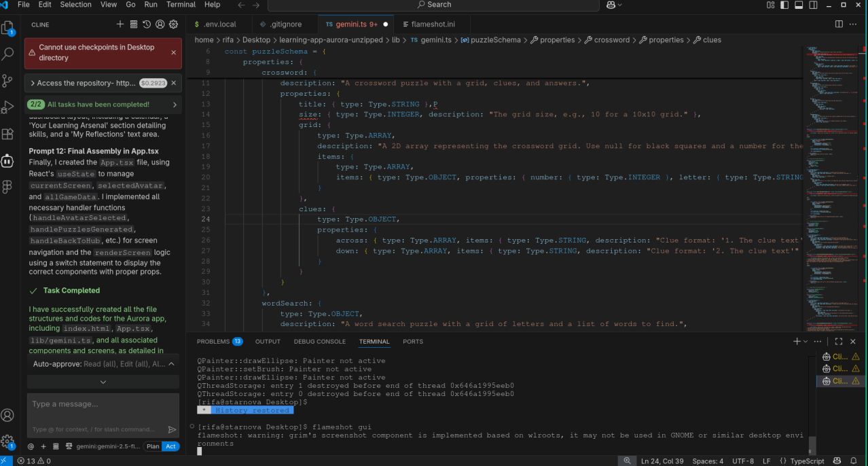Open the Help menu

[212, 4]
